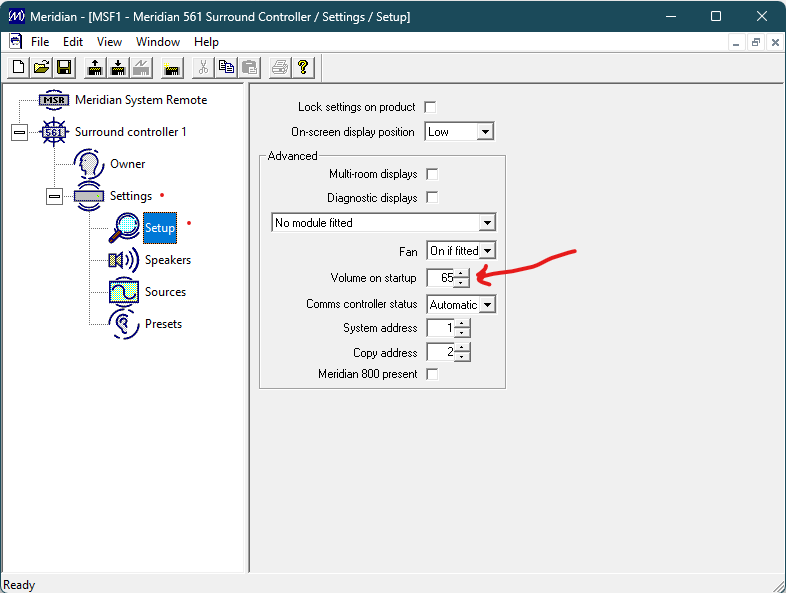The height and width of the screenshot is (593, 786).
Task: Decrease Volume on startup with down arrow
Action: [462, 283]
